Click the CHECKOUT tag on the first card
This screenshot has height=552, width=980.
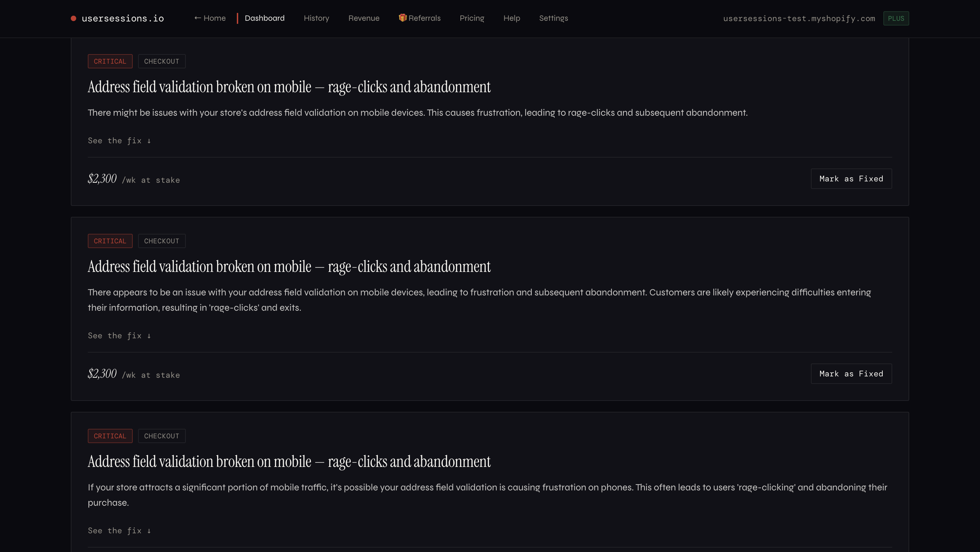coord(162,61)
